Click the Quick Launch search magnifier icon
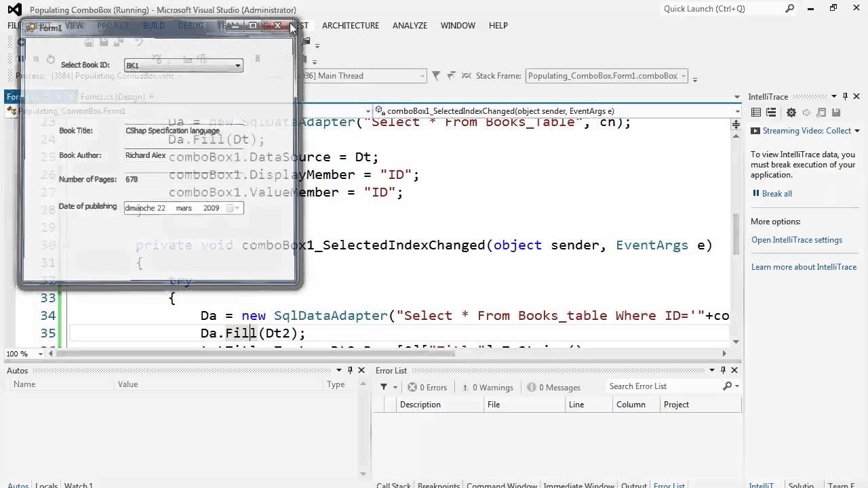868x488 pixels. tap(790, 9)
